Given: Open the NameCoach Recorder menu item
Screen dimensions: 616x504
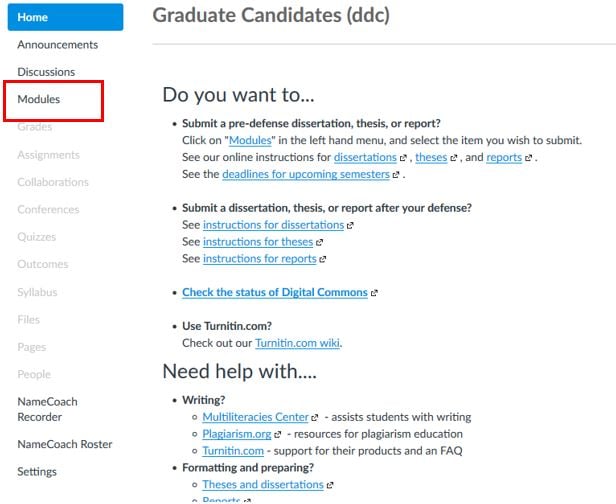Looking at the screenshot, I should (x=47, y=409).
